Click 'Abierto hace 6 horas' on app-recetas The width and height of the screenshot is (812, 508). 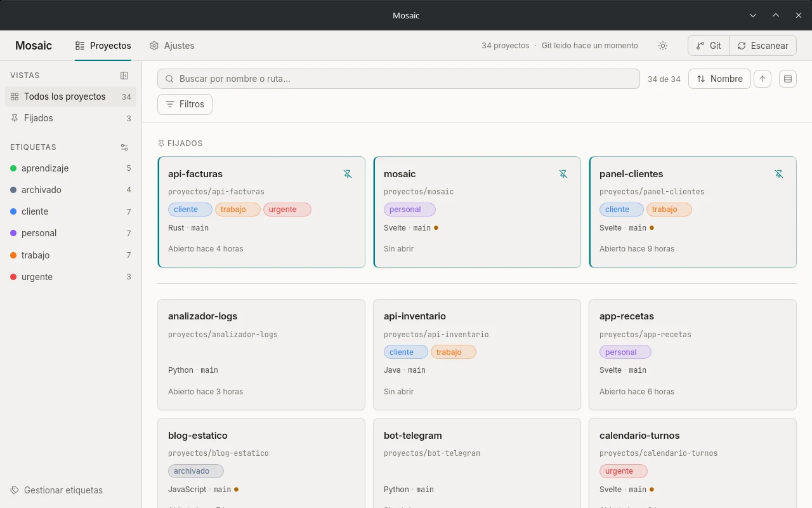click(637, 392)
